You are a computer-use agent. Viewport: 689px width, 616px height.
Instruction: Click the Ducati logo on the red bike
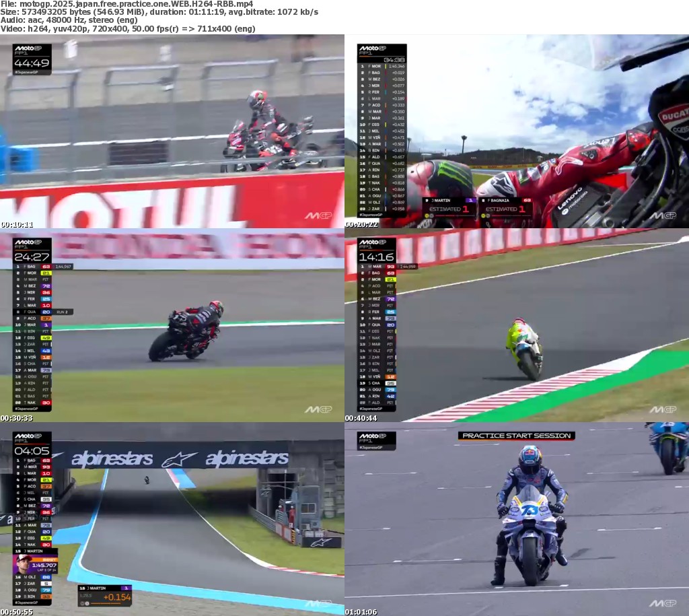pyautogui.click(x=673, y=114)
